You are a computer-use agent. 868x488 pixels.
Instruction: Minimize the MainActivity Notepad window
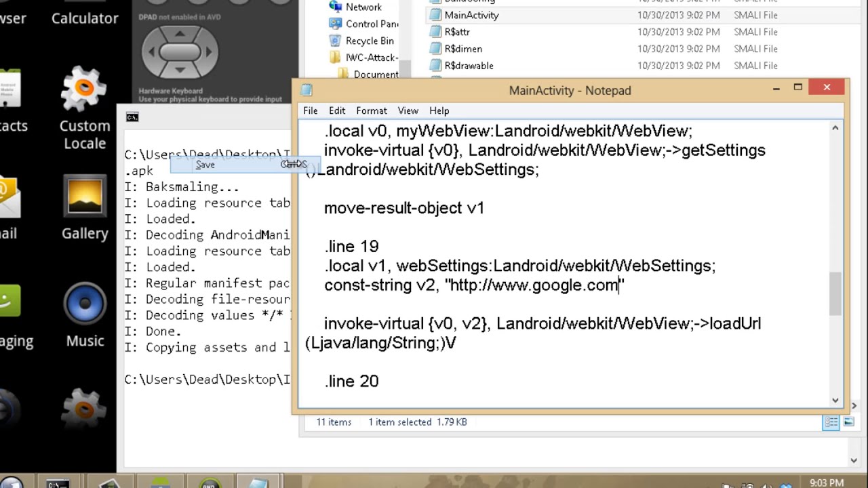[x=776, y=87]
